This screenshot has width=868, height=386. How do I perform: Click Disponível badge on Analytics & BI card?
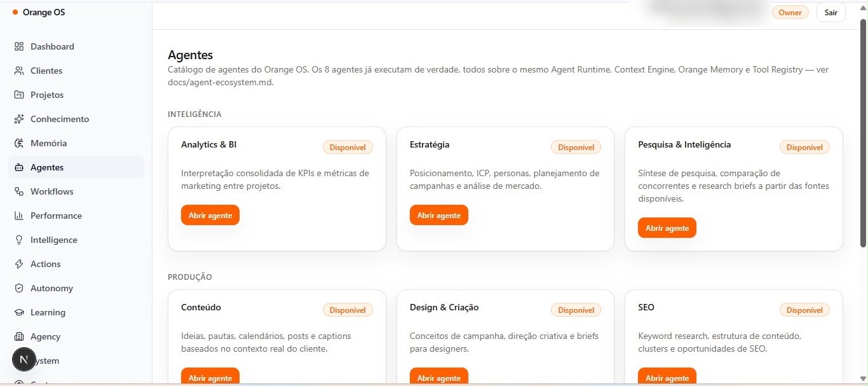pos(348,147)
